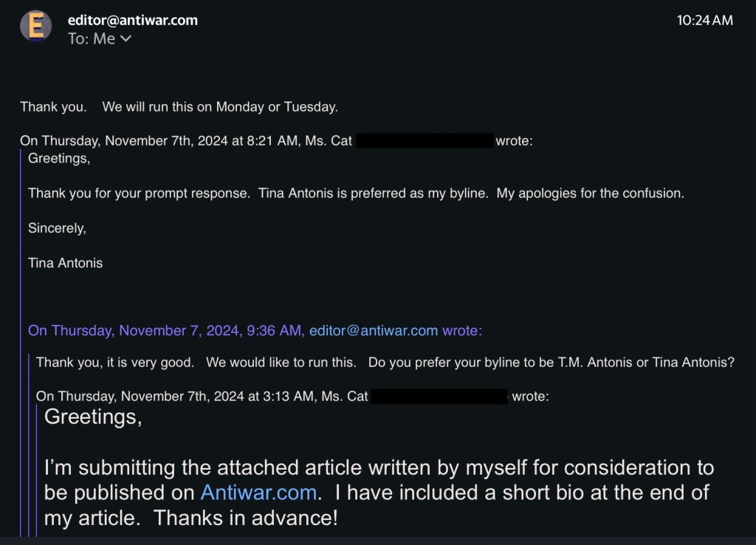756x545 pixels.
Task: Click the 10:24 AM message timestamp
Action: [705, 21]
